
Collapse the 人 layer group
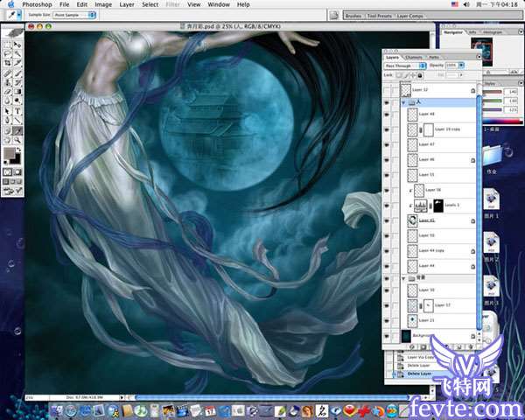403,102
